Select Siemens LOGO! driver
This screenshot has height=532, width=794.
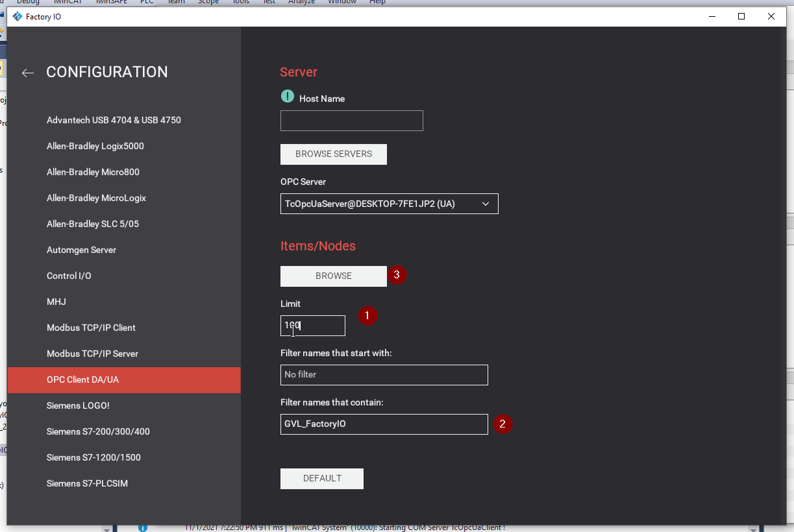[124, 405]
